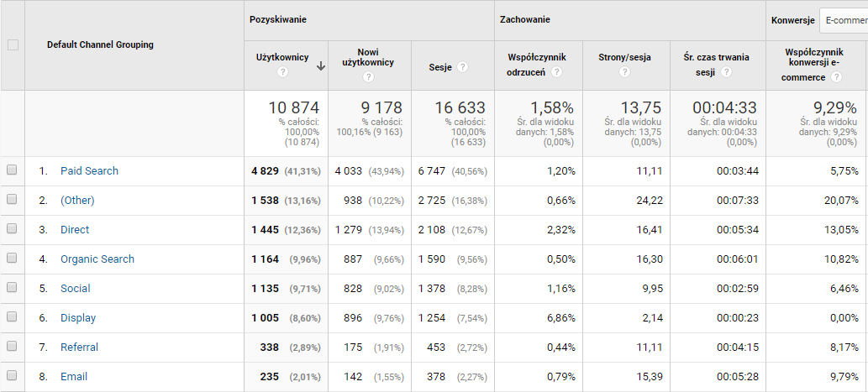The width and height of the screenshot is (868, 392).
Task: Open the Organic Search channel link
Action: (x=97, y=259)
